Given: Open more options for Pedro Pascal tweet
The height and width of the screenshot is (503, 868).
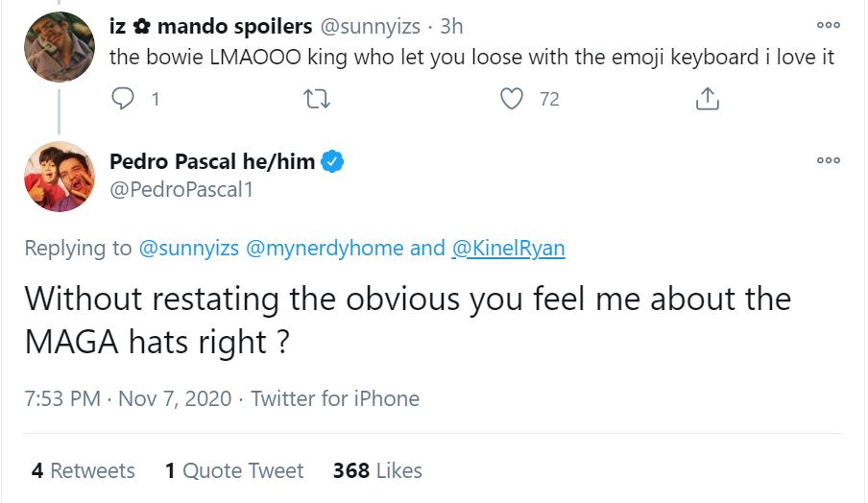Looking at the screenshot, I should click(828, 160).
